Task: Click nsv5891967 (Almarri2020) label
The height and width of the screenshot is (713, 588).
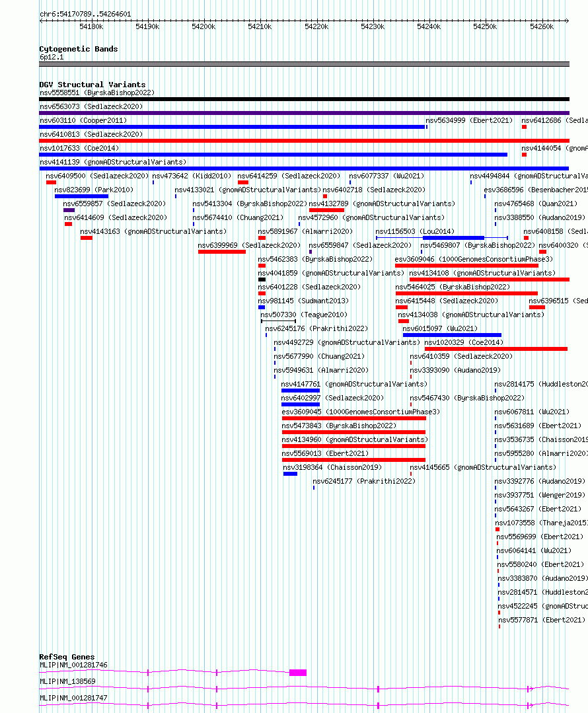Action: pyautogui.click(x=305, y=231)
